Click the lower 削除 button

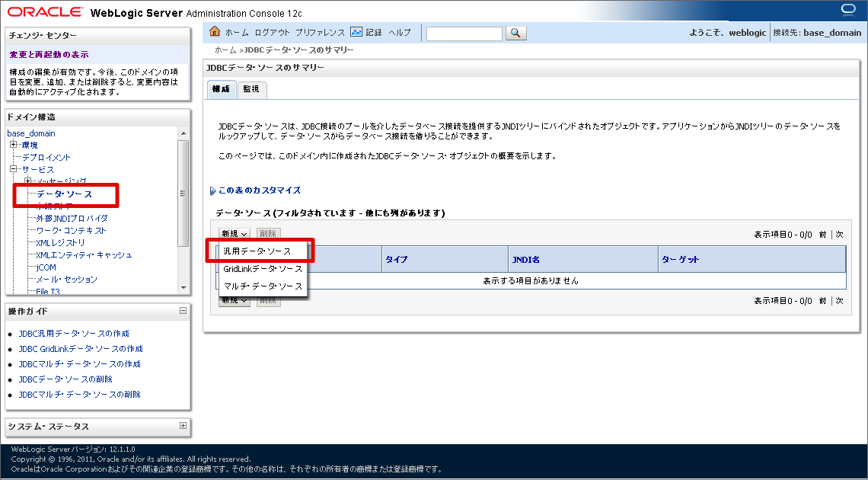click(269, 301)
